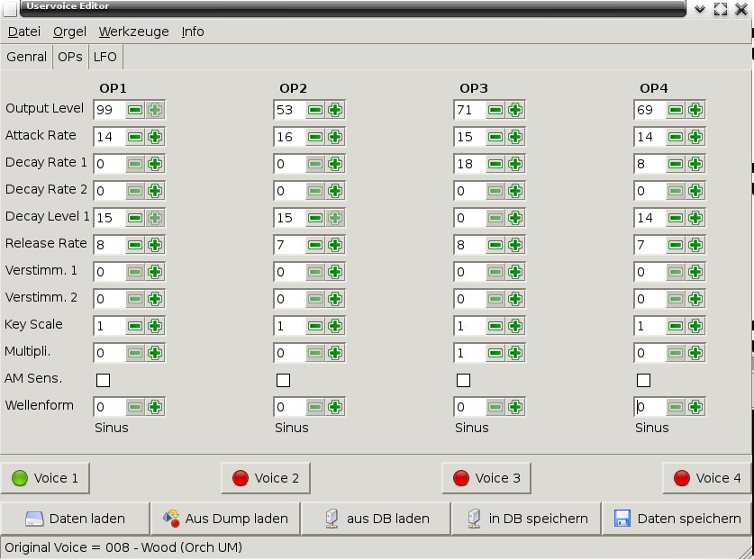Viewport: 754px width, 560px height.
Task: Click the Original Voice status bar text
Action: (x=123, y=547)
